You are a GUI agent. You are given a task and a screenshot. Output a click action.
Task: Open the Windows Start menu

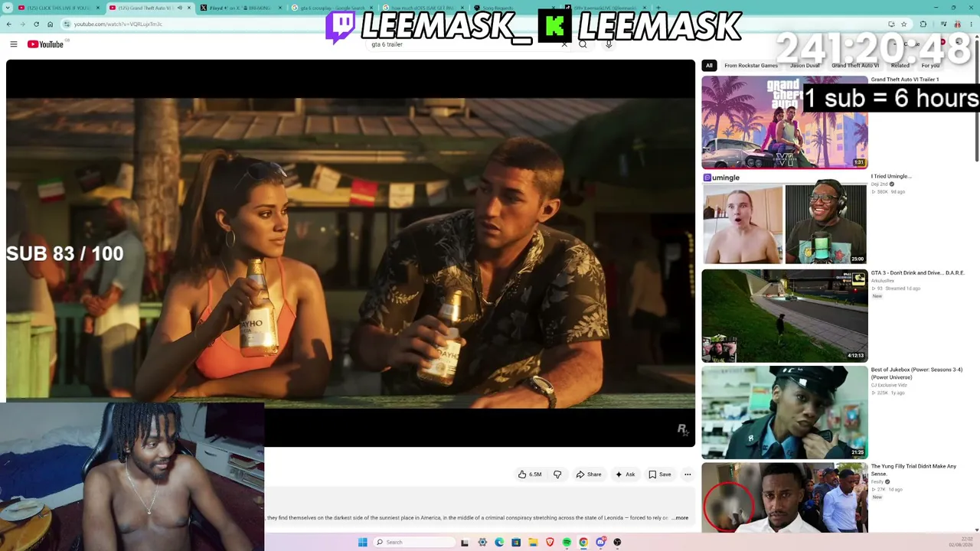[362, 542]
